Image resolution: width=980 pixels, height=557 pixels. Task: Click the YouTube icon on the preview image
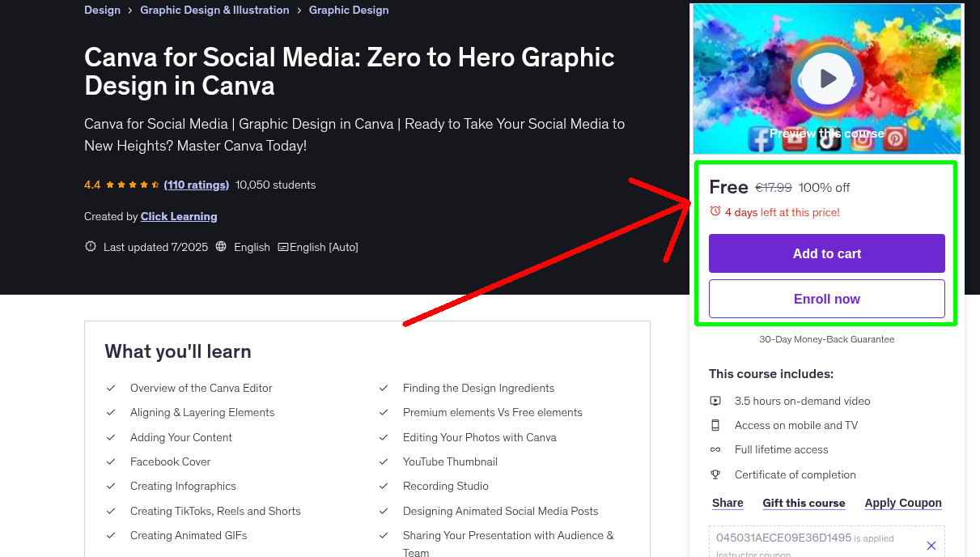coord(795,138)
